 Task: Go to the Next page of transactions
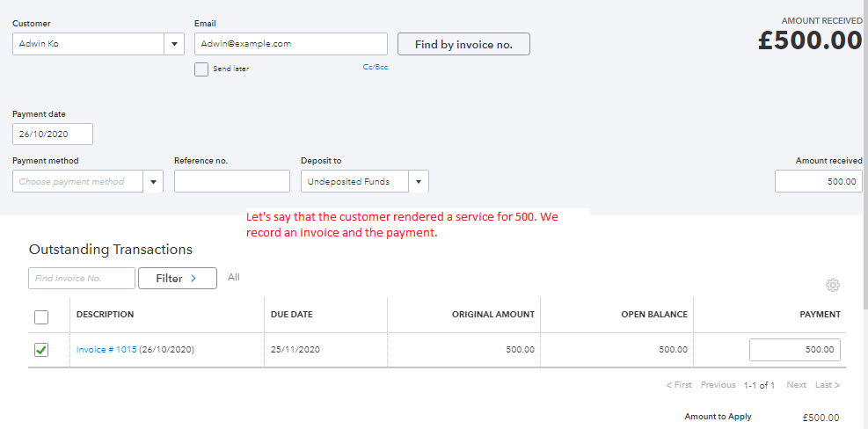[796, 385]
